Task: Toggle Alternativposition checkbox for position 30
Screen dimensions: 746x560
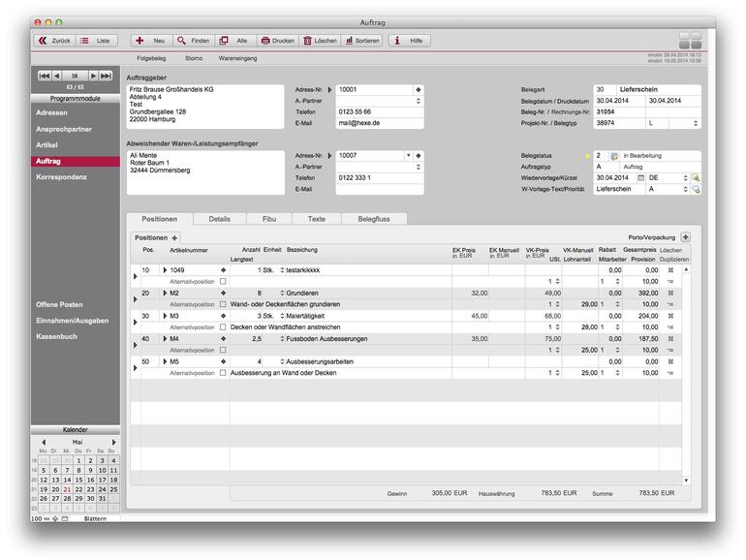Action: pyautogui.click(x=223, y=327)
